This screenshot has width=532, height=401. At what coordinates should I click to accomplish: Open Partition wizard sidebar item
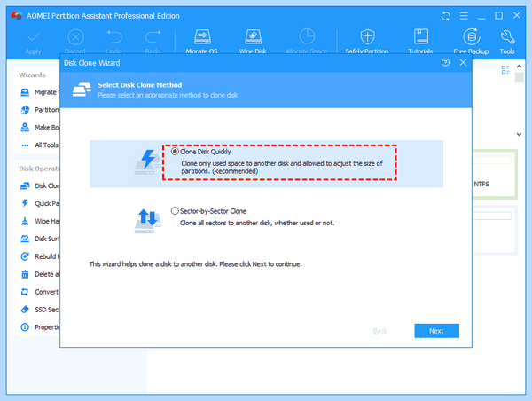[40, 110]
